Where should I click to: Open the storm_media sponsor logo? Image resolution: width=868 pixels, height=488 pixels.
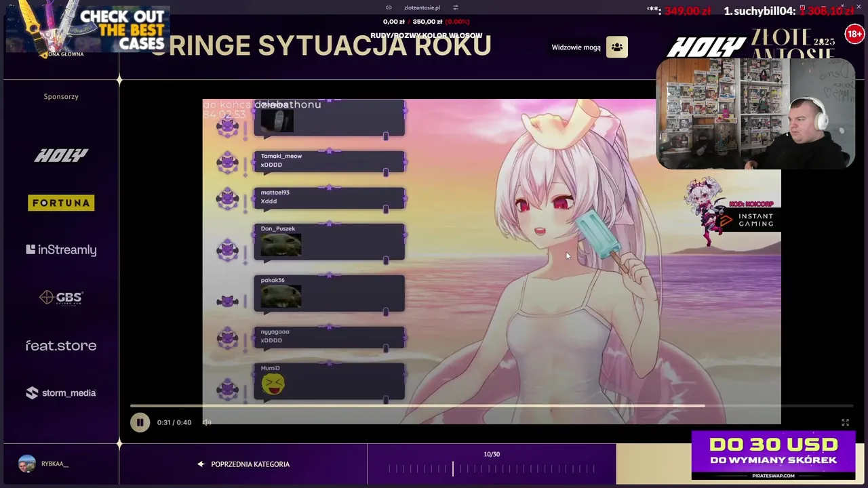click(61, 393)
